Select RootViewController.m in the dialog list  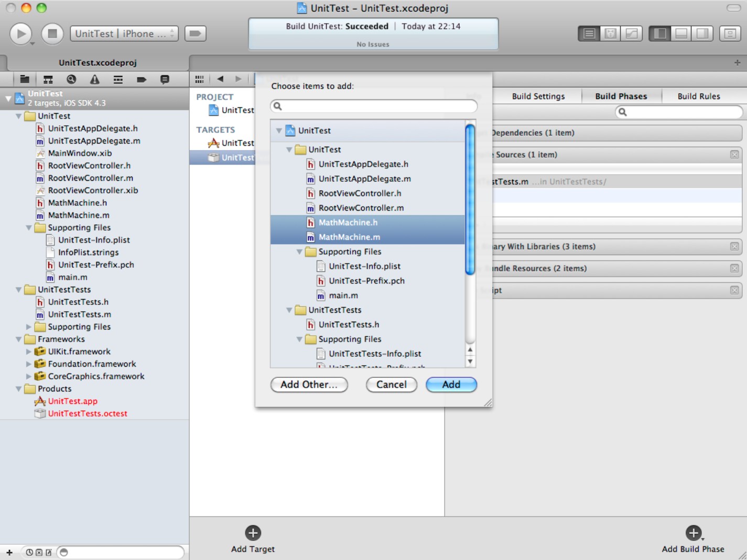[x=367, y=207]
